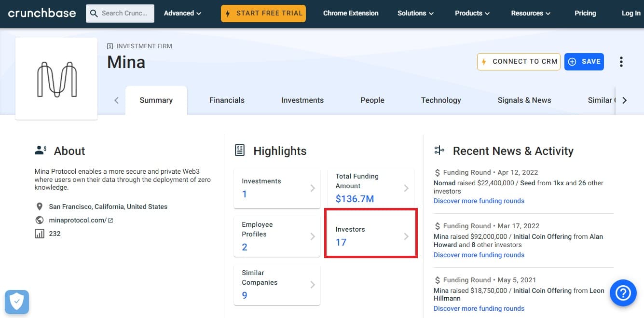
Task: Switch to the Signals & News tab
Action: point(524,100)
